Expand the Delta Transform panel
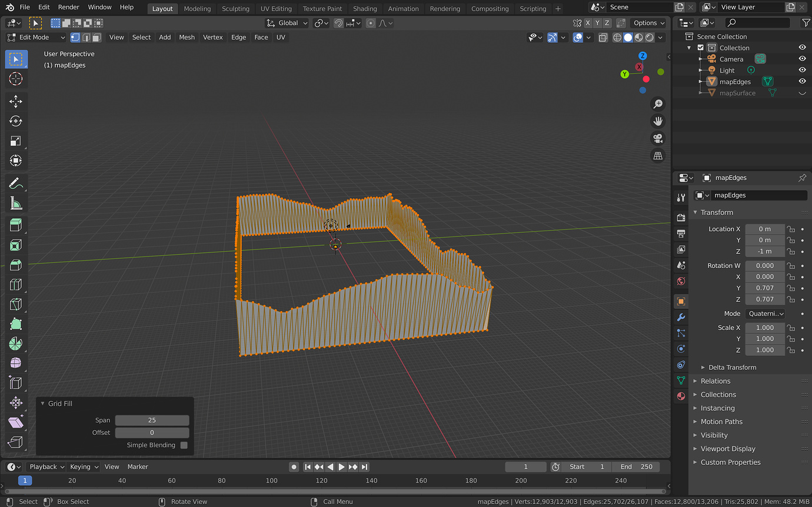Image resolution: width=812 pixels, height=507 pixels. (732, 367)
